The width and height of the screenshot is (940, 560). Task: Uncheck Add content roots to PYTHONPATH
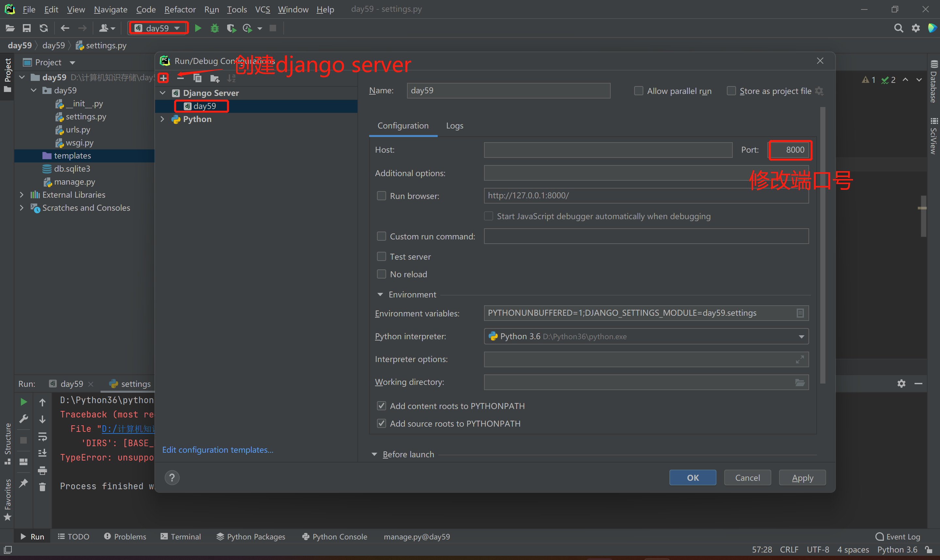[381, 406]
